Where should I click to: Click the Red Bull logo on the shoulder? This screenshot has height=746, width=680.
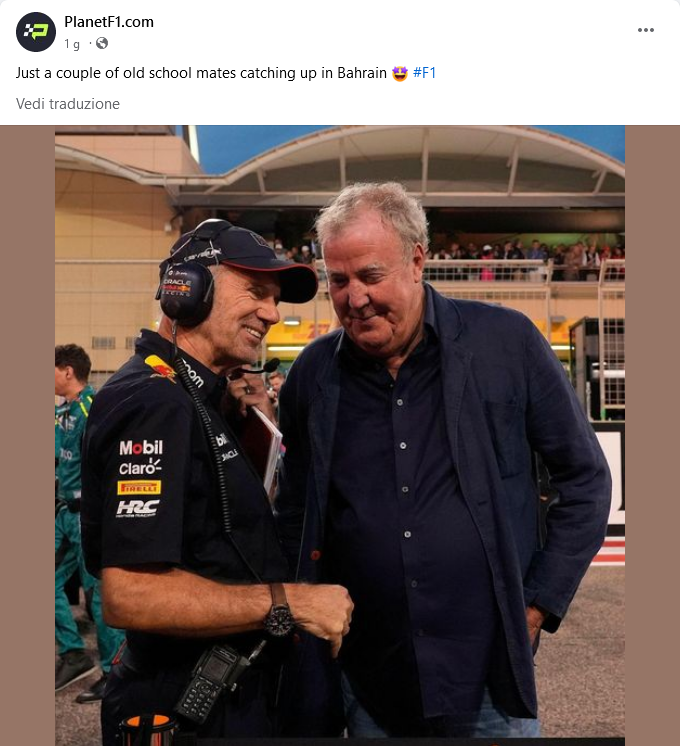[x=160, y=368]
